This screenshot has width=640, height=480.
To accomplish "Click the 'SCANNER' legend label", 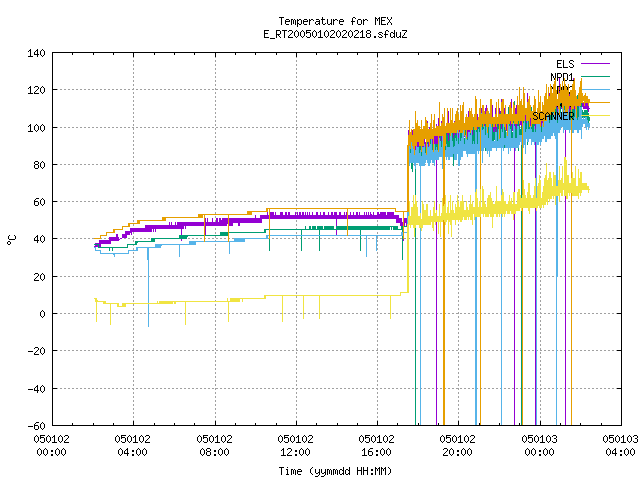I will tap(553, 116).
